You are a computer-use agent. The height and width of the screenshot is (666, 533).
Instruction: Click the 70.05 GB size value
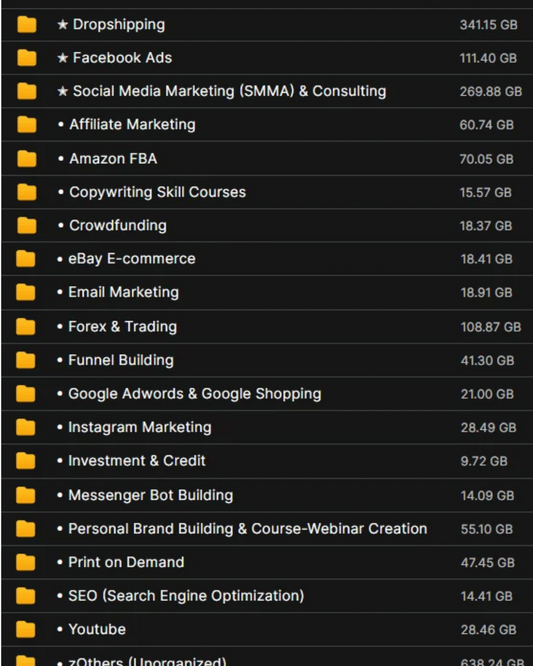pyautogui.click(x=487, y=159)
